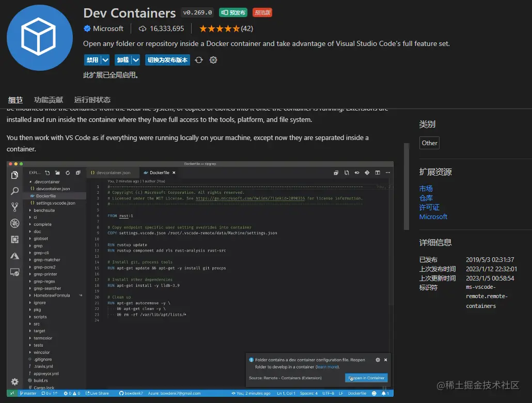532x403 pixels.
Task: Open the Microsoft link under 扩展资源
Action: pos(433,216)
